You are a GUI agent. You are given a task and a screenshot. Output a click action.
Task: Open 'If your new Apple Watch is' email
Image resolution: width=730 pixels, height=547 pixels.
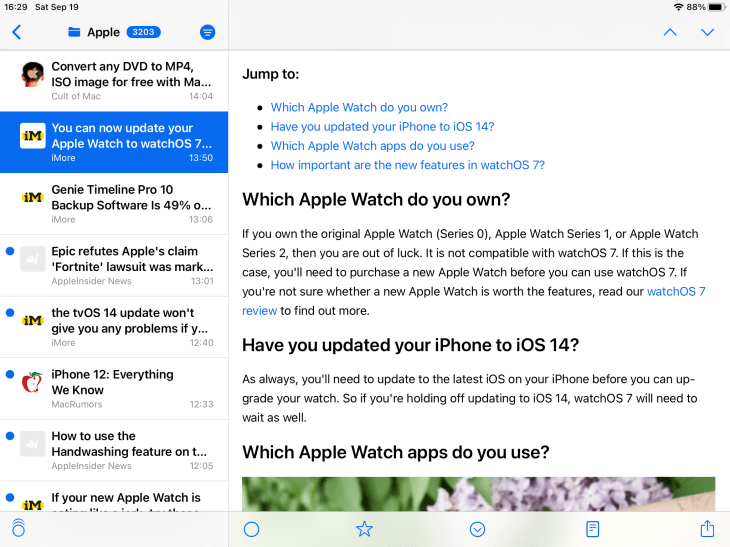click(114, 497)
